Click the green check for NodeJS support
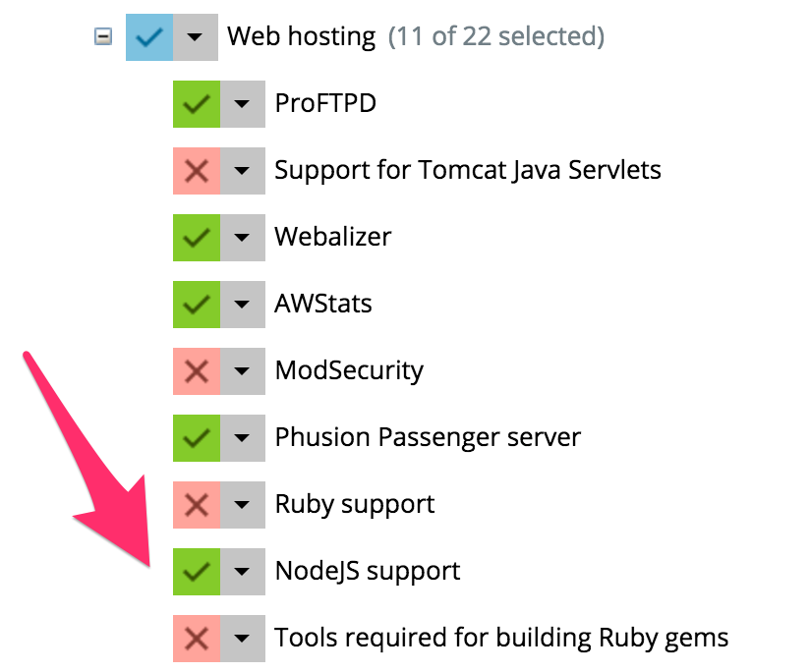The height and width of the screenshot is (672, 810). click(197, 572)
